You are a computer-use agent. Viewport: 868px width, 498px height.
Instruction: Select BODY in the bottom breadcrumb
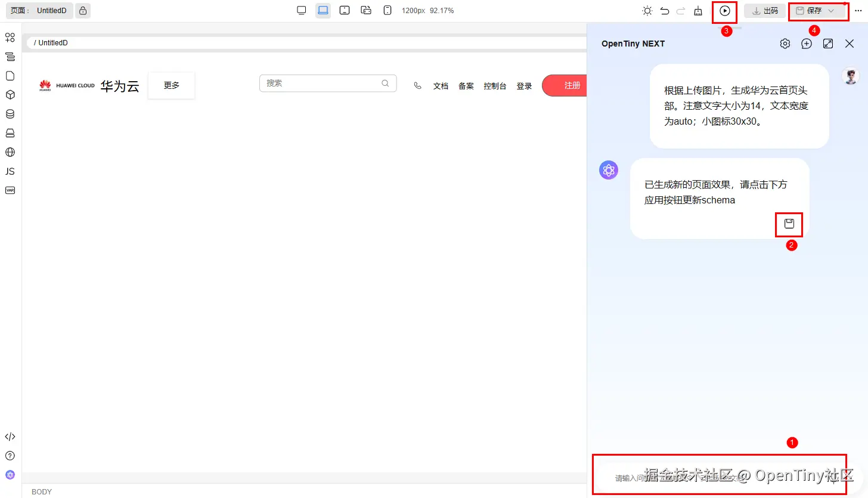point(42,492)
